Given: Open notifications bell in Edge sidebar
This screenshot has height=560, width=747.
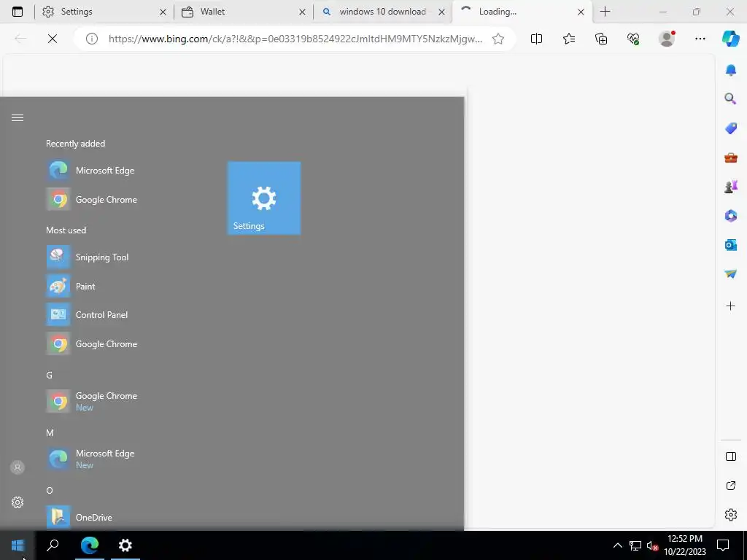Looking at the screenshot, I should 731,70.
